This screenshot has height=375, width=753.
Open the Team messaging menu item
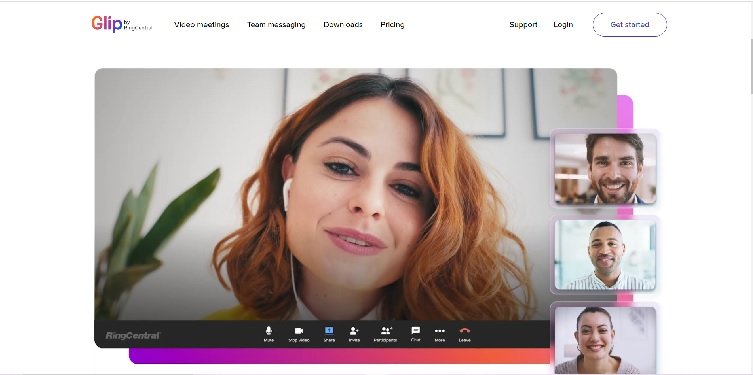point(276,24)
